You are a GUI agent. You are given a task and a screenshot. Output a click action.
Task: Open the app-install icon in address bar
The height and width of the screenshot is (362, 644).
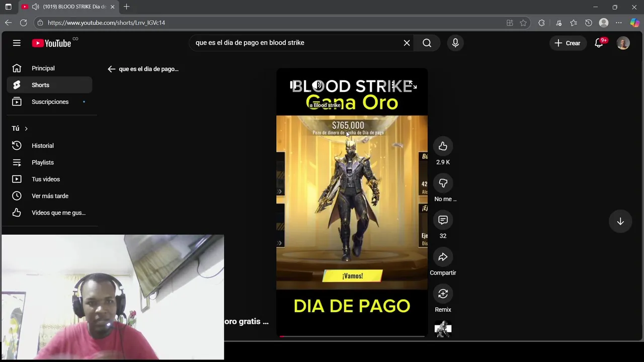[x=510, y=23]
